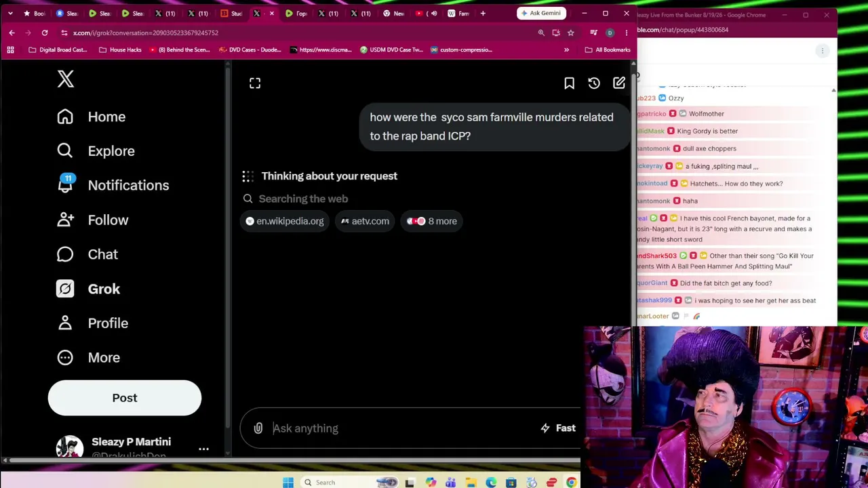
Task: Click the X logo in the sidebar
Action: [x=65, y=79]
